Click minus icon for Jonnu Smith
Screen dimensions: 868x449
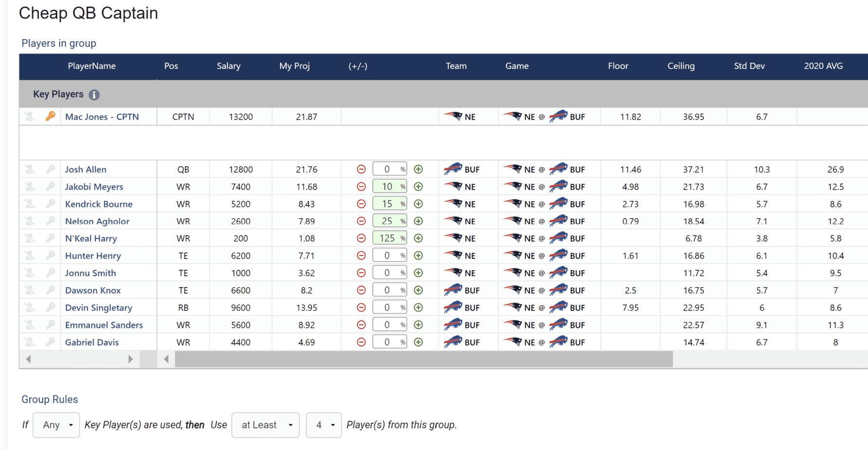tap(361, 273)
